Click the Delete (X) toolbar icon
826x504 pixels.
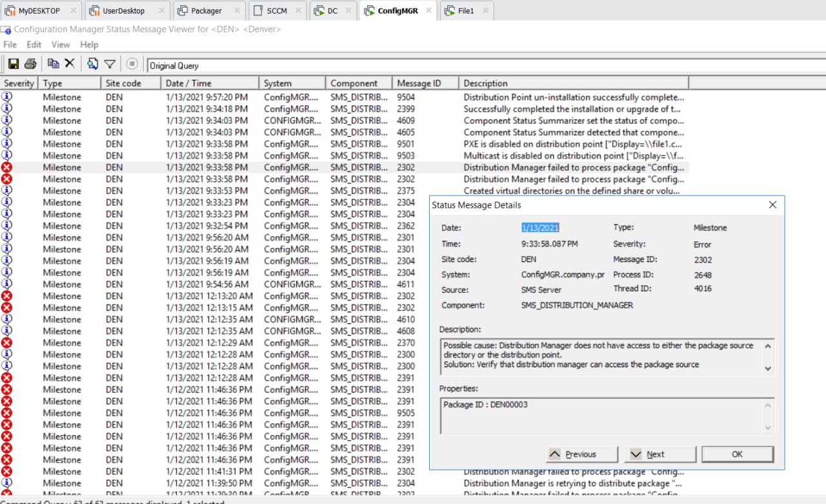click(x=70, y=63)
